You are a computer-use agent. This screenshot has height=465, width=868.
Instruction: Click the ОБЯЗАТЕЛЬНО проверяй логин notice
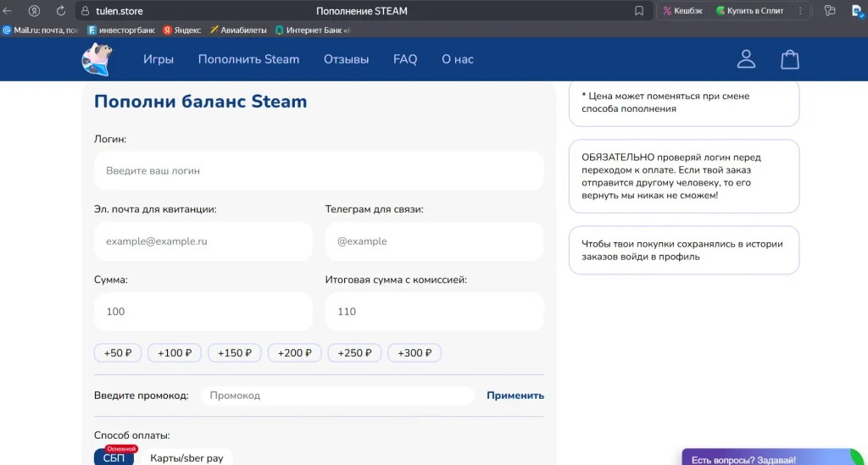coord(684,176)
